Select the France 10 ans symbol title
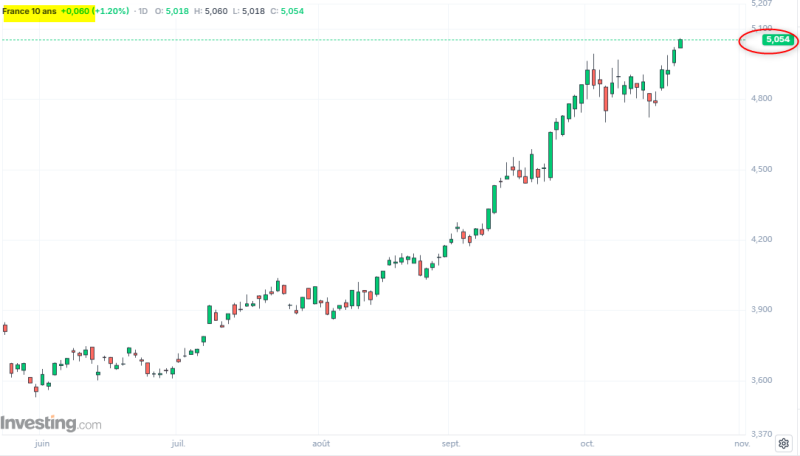The height and width of the screenshot is (456, 800). (29, 11)
